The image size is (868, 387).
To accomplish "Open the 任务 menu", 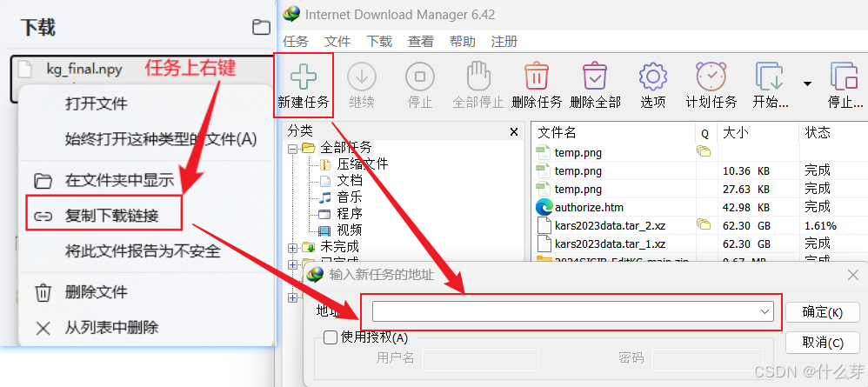I will pos(295,42).
